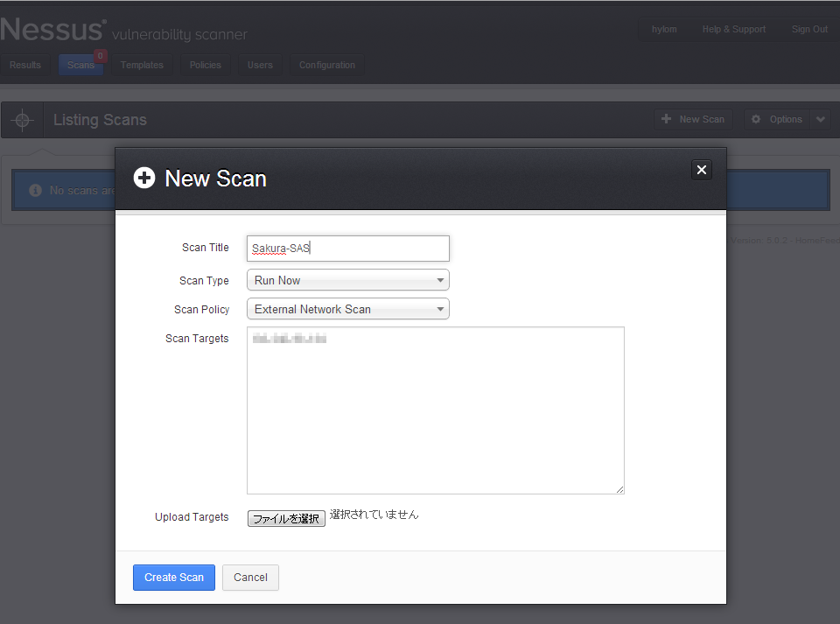Click inside the Scan Targets text area

[436, 410]
